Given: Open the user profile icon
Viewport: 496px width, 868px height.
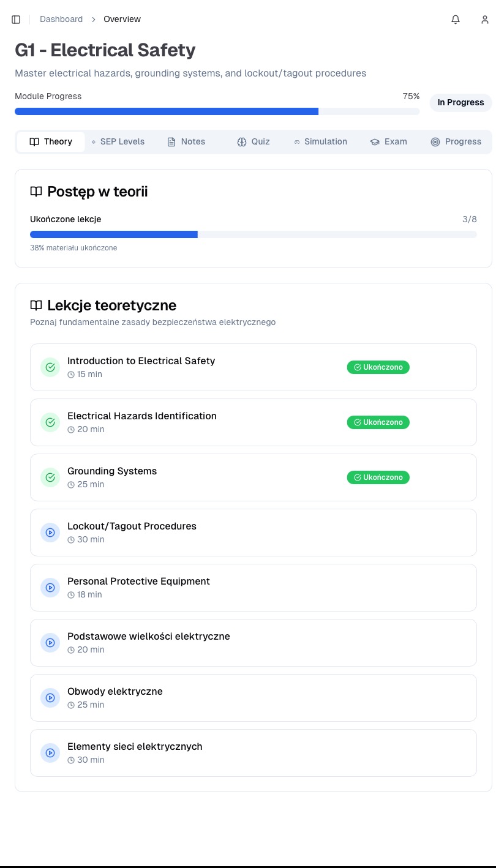Looking at the screenshot, I should (x=484, y=20).
